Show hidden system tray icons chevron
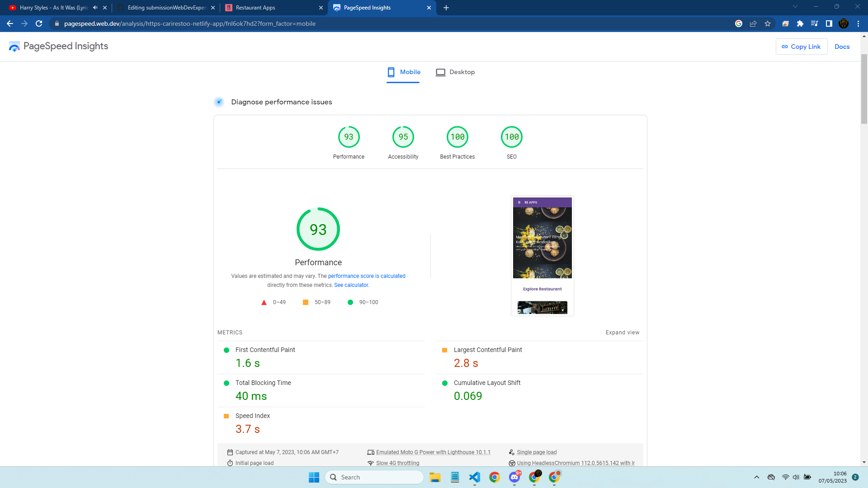Viewport: 868px width, 488px height. [757, 477]
